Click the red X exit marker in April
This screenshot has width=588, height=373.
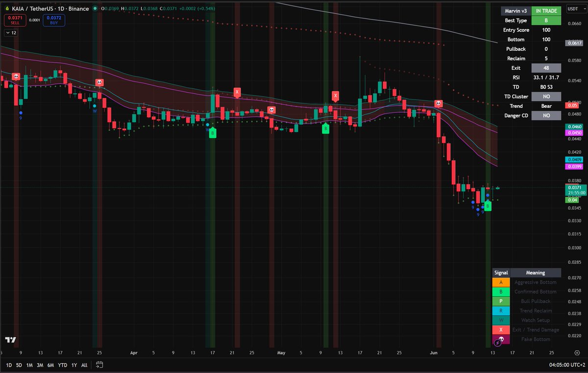237,92
